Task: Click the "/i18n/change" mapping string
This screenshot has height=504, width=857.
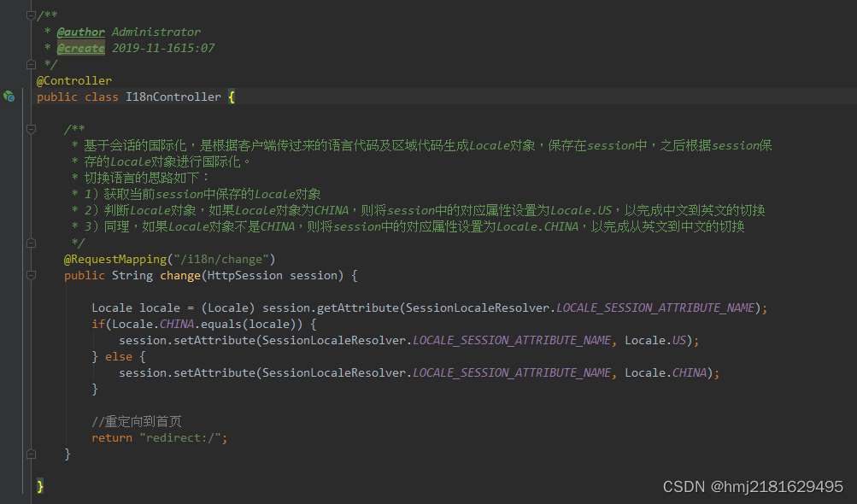Action: 221,259
